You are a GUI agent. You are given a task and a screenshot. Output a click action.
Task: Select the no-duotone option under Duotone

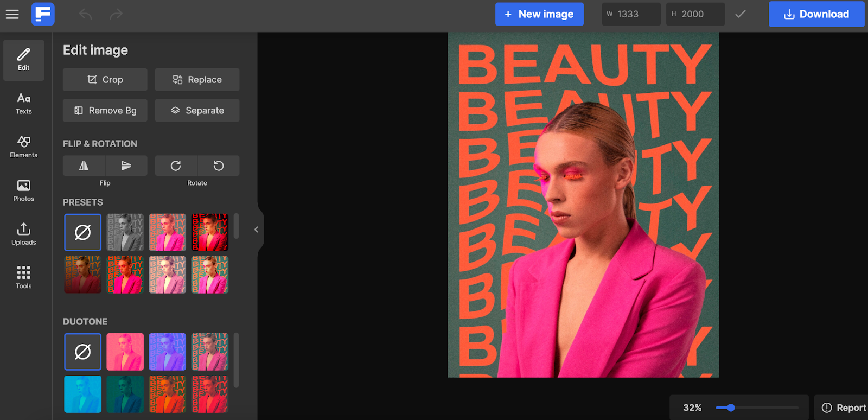pyautogui.click(x=82, y=352)
